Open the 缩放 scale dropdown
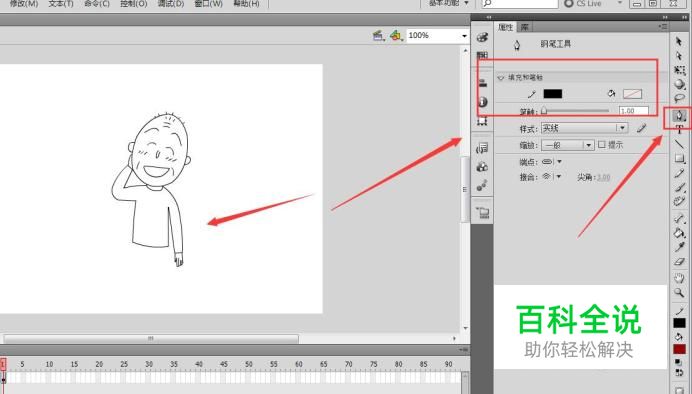The width and height of the screenshot is (692, 394). coord(568,145)
